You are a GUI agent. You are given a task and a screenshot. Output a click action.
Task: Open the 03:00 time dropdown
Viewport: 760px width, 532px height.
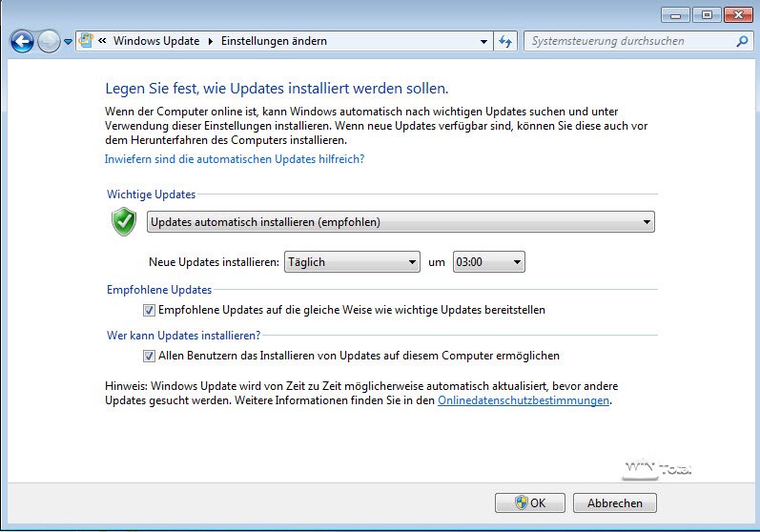(488, 262)
